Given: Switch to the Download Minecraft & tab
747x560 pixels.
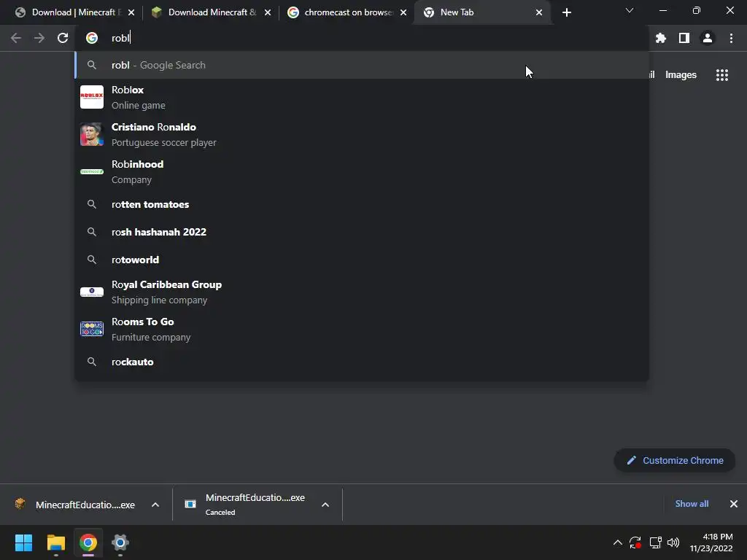Looking at the screenshot, I should [x=209, y=12].
